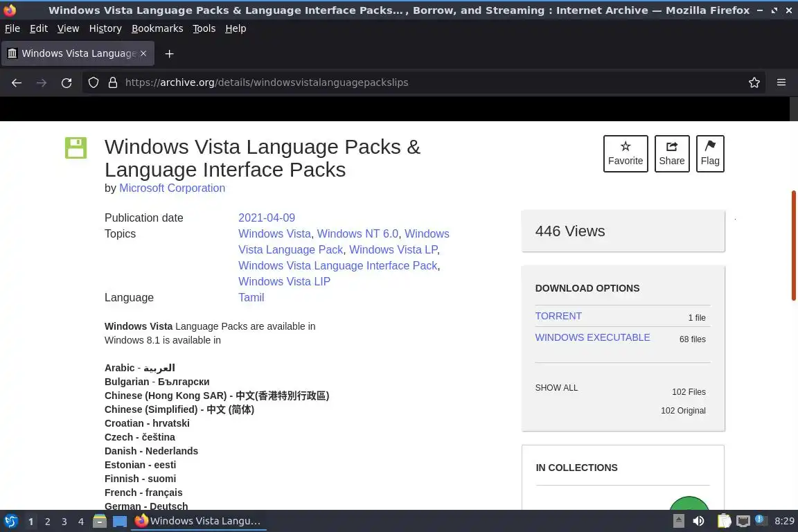Switch to workspace 2 in taskbar
Screen dimensions: 798x532
pyautogui.click(x=47, y=522)
